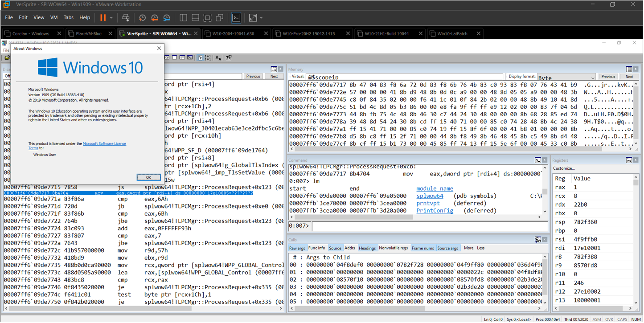Screen dimensions: 644x323
Task: Click More in the Calls window toolbar
Action: click(469, 248)
